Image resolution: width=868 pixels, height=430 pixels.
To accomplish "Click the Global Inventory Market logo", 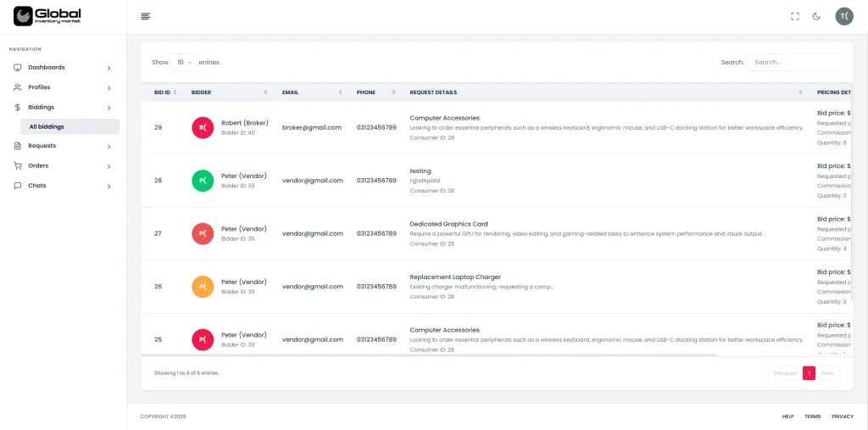I will 47,16.
